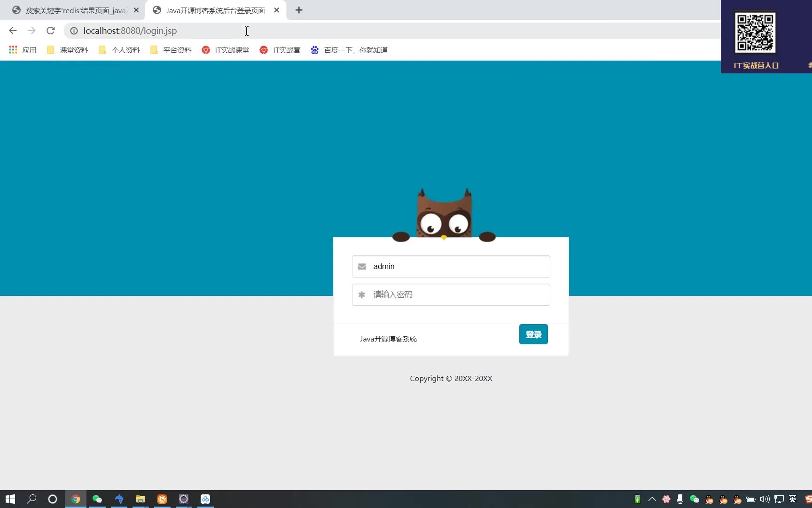Go back using the browser back arrow
Image resolution: width=812 pixels, height=508 pixels.
click(x=13, y=31)
